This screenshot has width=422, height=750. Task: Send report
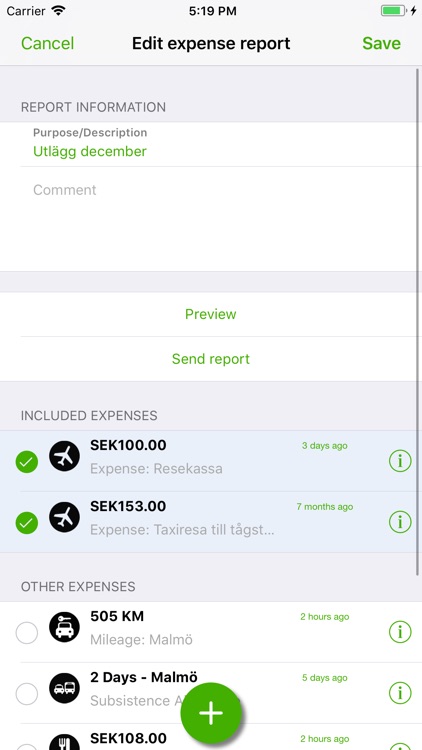(211, 359)
